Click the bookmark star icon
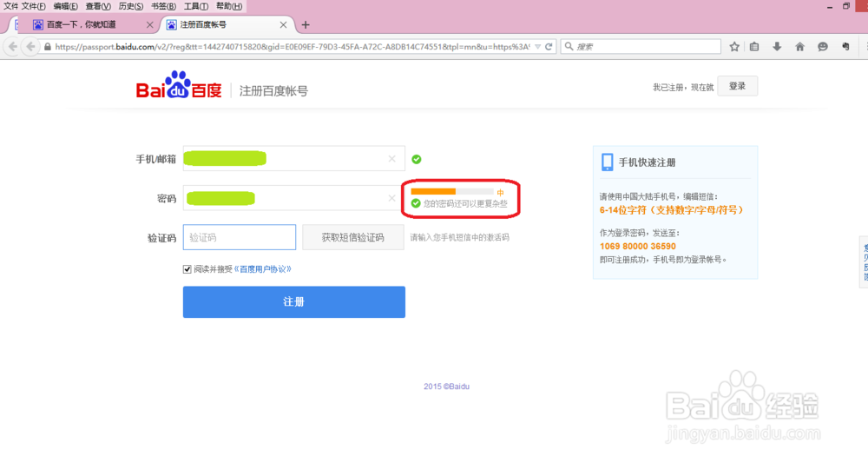868x463 pixels. 734,47
